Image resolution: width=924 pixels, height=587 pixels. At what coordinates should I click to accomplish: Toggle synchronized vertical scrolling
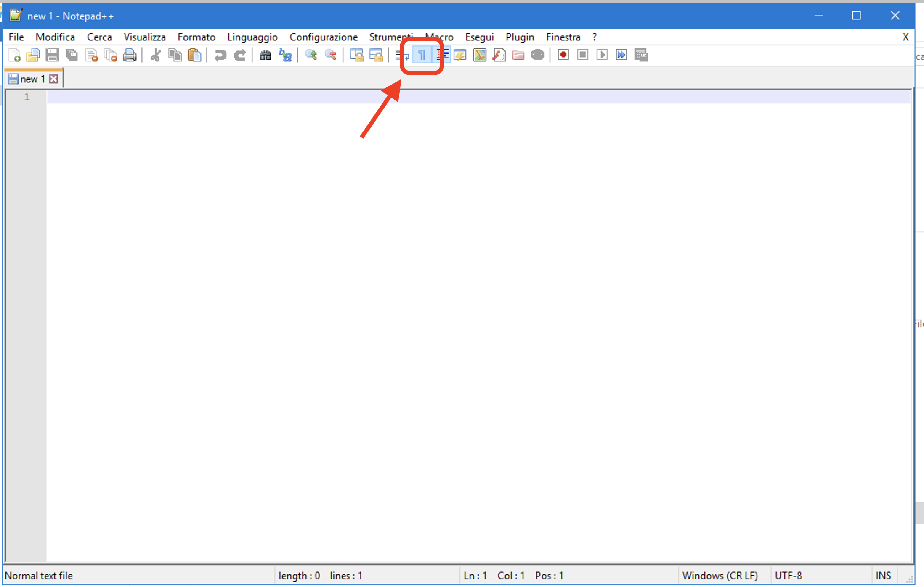pyautogui.click(x=356, y=55)
